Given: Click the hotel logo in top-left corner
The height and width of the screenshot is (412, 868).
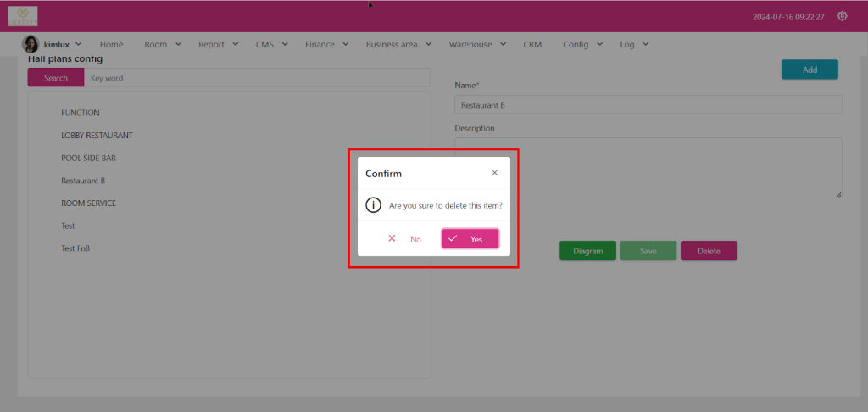Looking at the screenshot, I should click(x=23, y=16).
